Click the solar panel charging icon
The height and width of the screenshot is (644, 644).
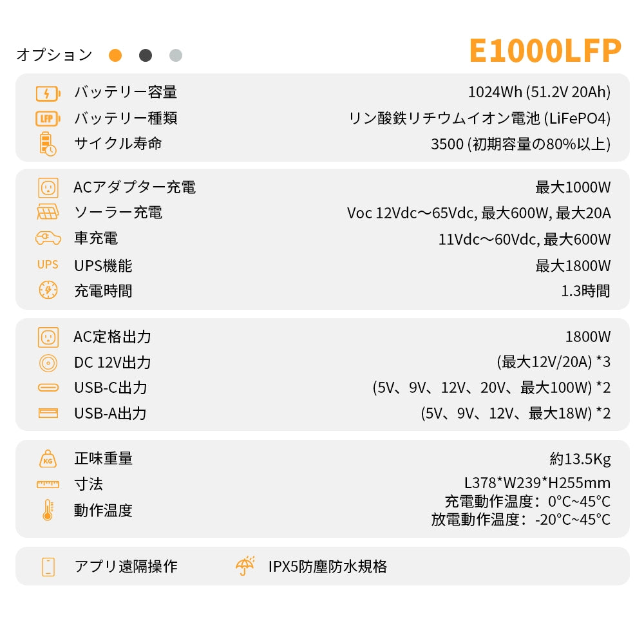coord(48,213)
